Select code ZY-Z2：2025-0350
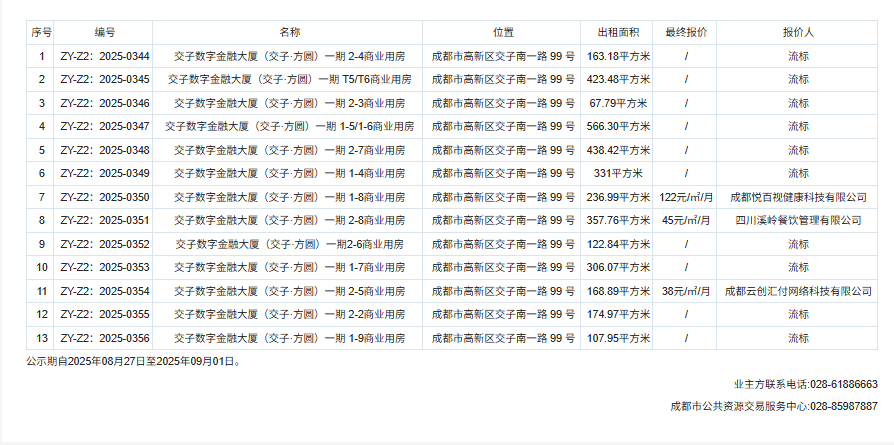Image resolution: width=894 pixels, height=445 pixels. tap(105, 197)
